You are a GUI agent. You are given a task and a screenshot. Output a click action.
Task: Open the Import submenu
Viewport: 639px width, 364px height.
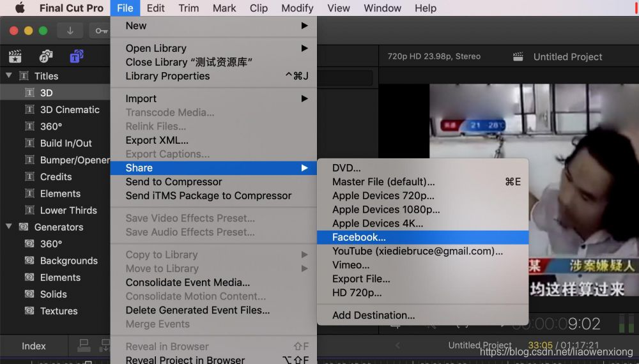pyautogui.click(x=213, y=98)
